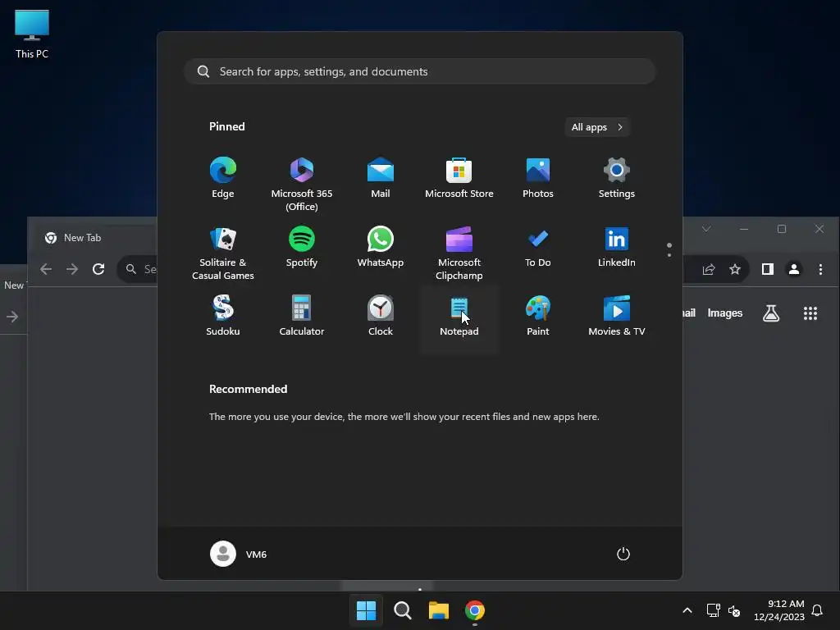Go back in Chrome window
This screenshot has height=630, width=840.
46,269
